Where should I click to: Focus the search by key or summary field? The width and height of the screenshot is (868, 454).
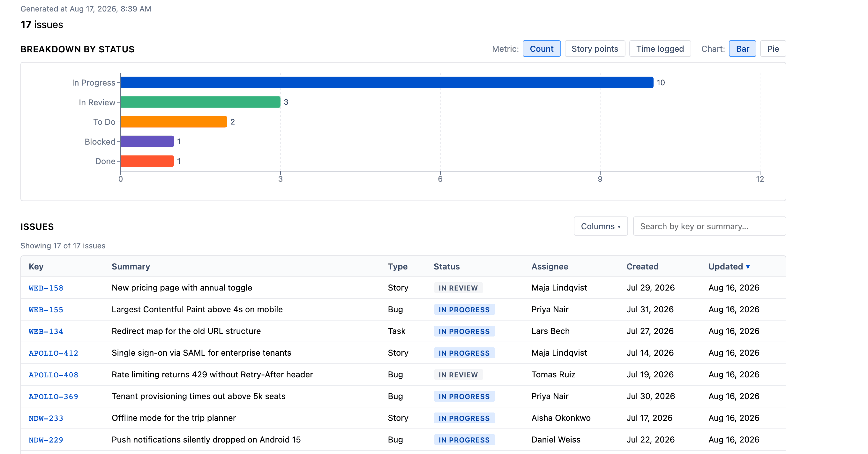tap(709, 226)
